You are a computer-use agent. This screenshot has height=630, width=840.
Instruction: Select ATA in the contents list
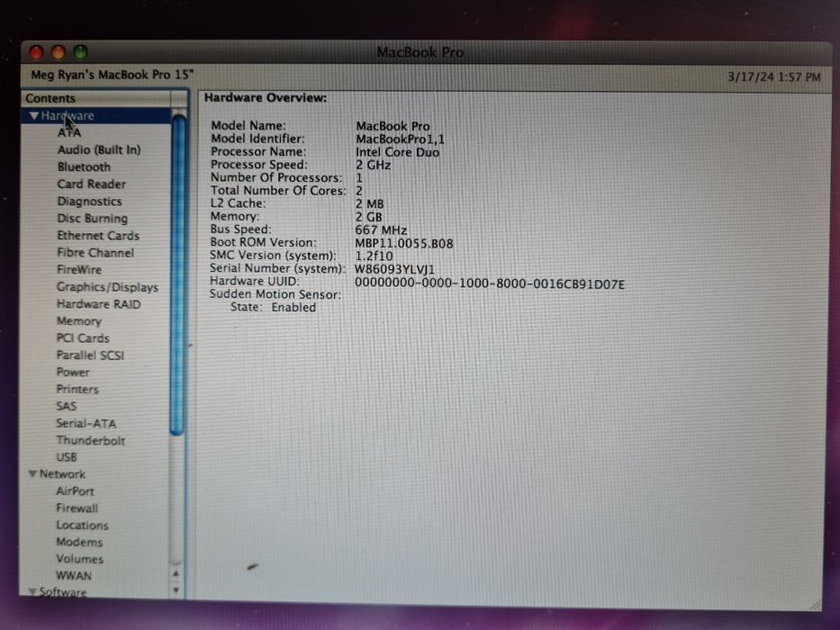[69, 132]
